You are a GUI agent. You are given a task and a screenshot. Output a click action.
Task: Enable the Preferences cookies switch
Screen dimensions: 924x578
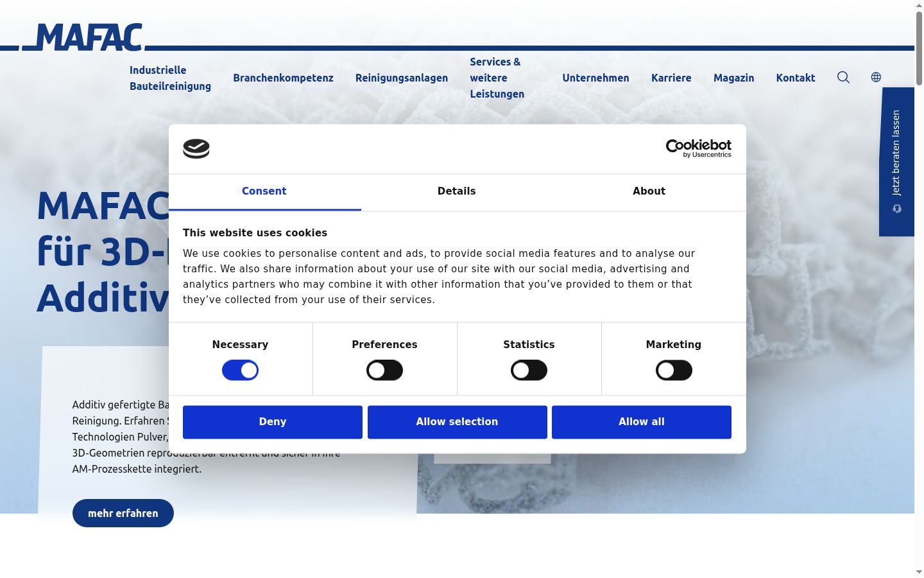384,371
